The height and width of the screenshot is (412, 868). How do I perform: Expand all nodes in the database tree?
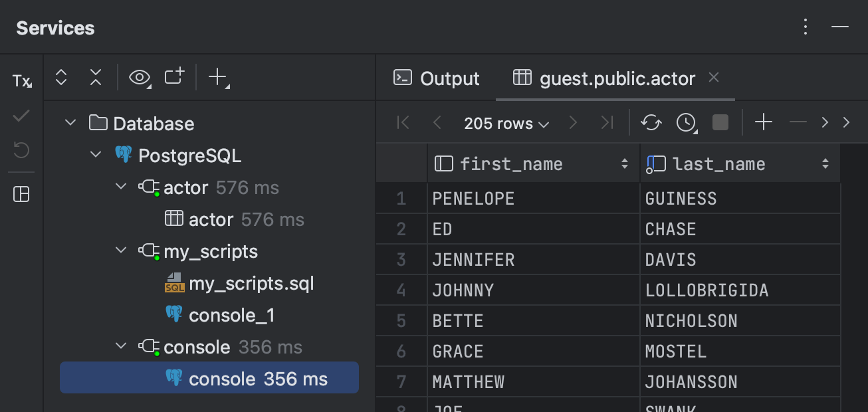(x=60, y=77)
